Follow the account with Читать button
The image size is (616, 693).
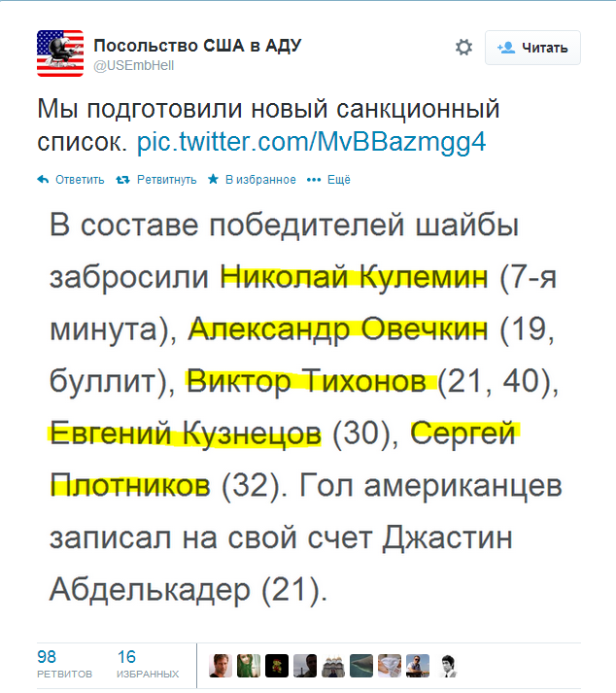[532, 48]
